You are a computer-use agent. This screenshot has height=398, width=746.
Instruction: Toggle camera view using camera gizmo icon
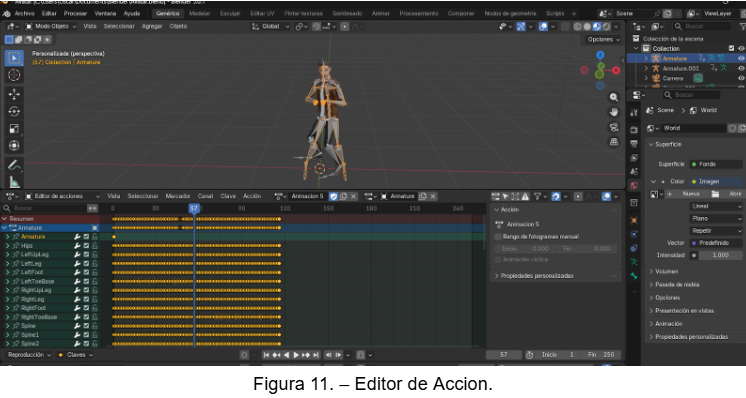point(614,127)
